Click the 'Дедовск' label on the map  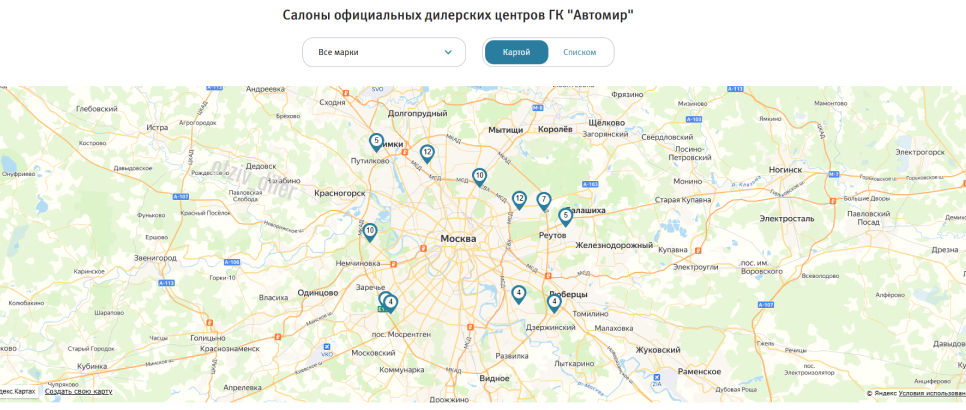[261, 166]
